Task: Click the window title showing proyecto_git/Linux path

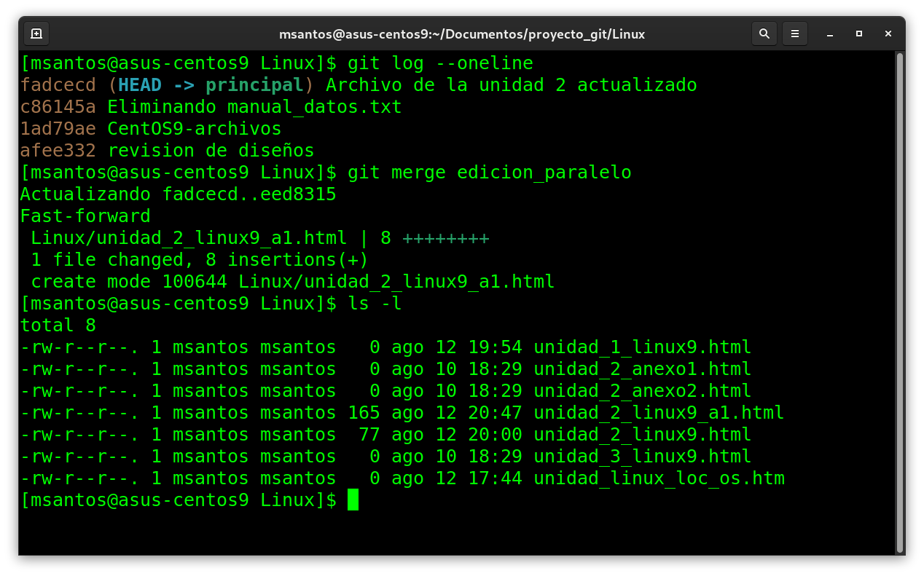Action: coord(461,34)
